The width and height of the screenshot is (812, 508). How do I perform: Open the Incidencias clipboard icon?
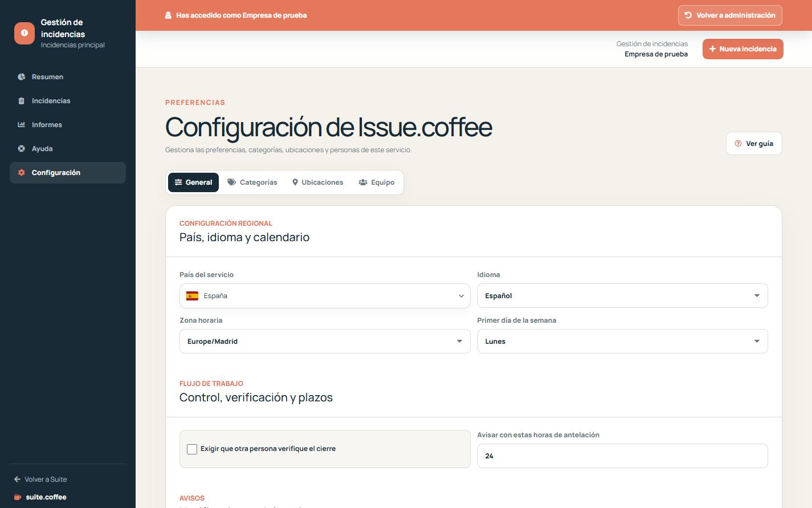[22, 101]
